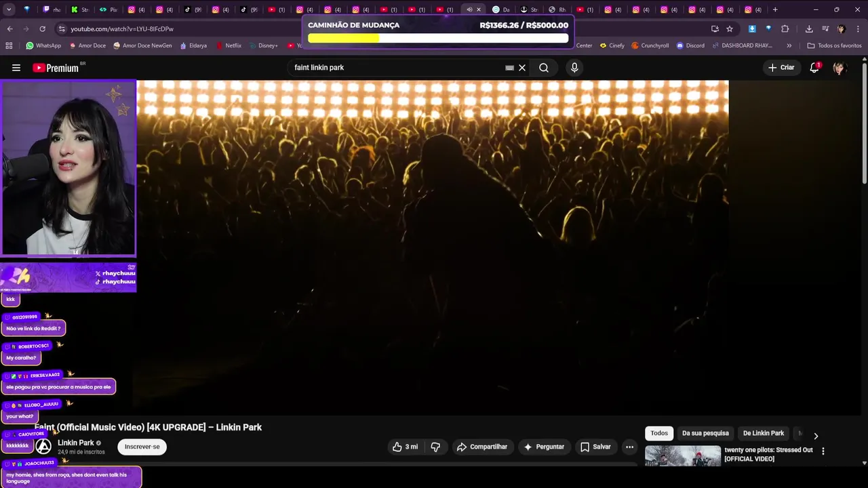Open the Todos os favoritos folder
The height and width of the screenshot is (488, 868).
[x=834, y=45]
